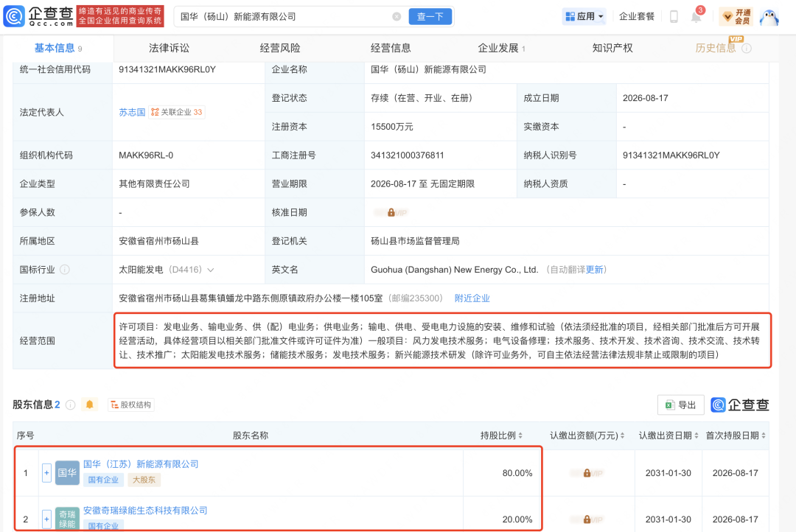
Task: Open the notification bell
Action: 696,17
